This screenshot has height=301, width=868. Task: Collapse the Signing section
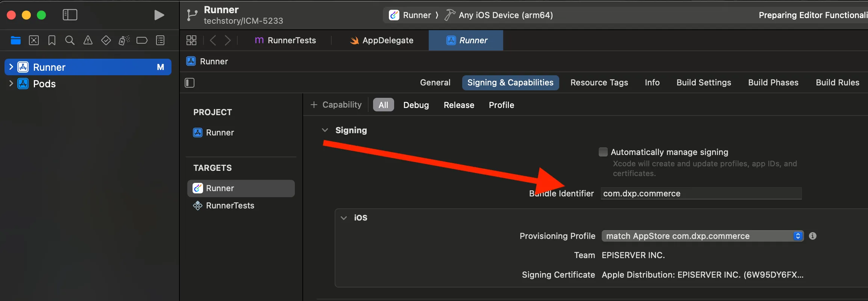point(325,130)
